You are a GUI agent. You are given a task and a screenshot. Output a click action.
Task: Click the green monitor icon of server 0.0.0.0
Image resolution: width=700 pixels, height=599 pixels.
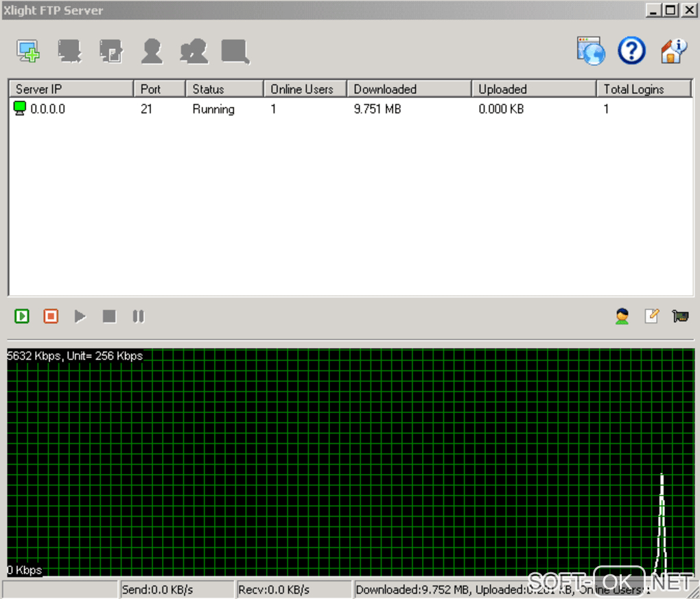tap(20, 108)
